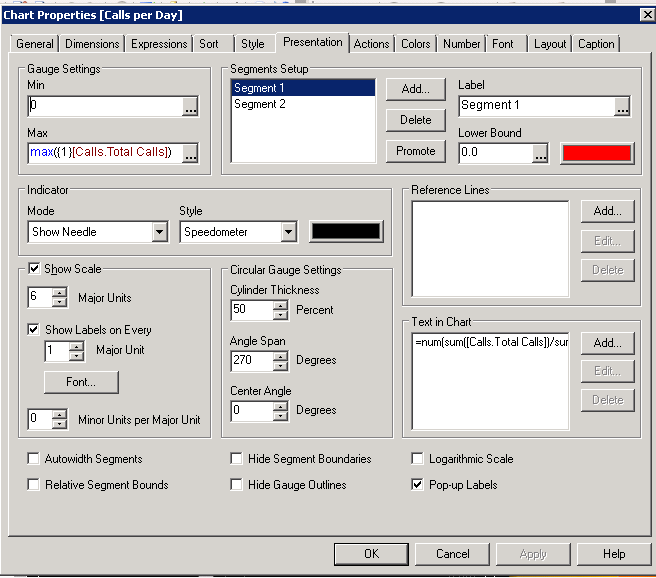Select Segment 2 in Segments Setup list
This screenshot has width=656, height=578.
(x=260, y=104)
